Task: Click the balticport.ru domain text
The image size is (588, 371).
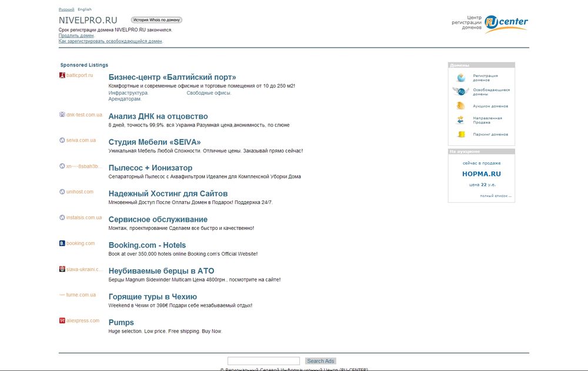Action: [79, 75]
